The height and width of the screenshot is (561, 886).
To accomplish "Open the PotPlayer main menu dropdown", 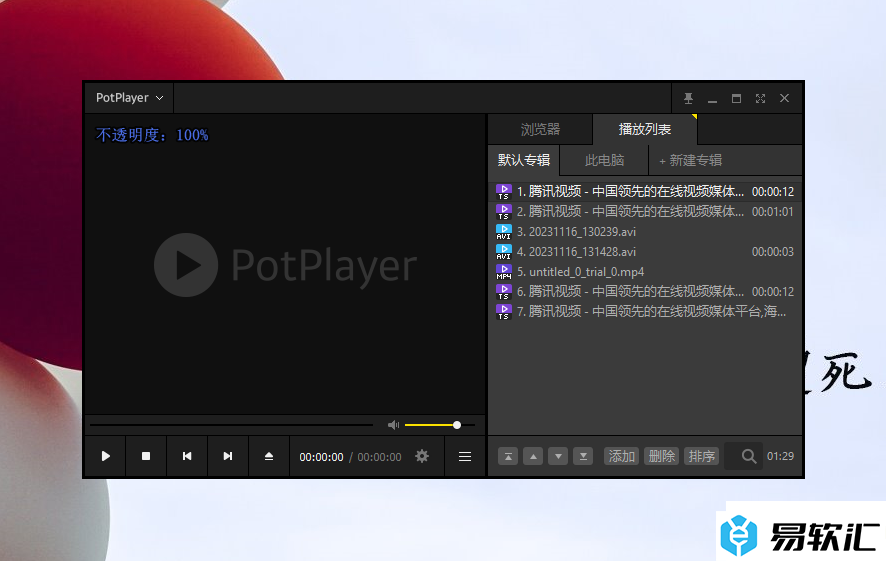I will pos(129,98).
